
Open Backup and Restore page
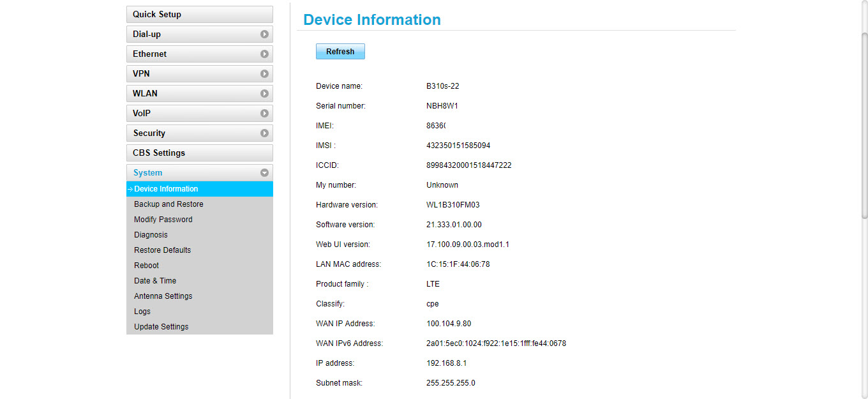[x=168, y=204]
